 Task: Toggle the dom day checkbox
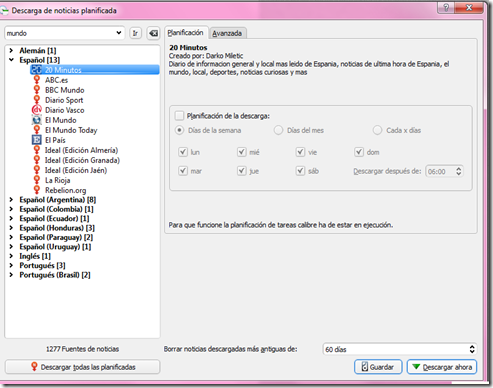(359, 152)
